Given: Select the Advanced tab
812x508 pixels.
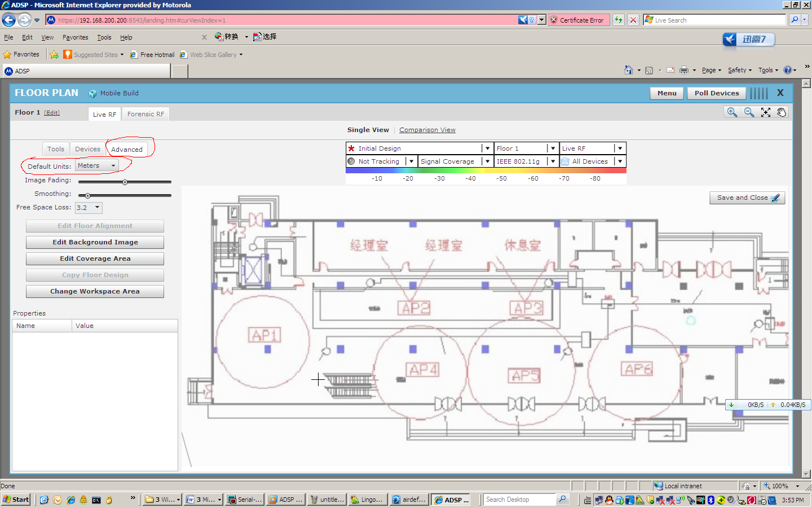Looking at the screenshot, I should (x=127, y=150).
